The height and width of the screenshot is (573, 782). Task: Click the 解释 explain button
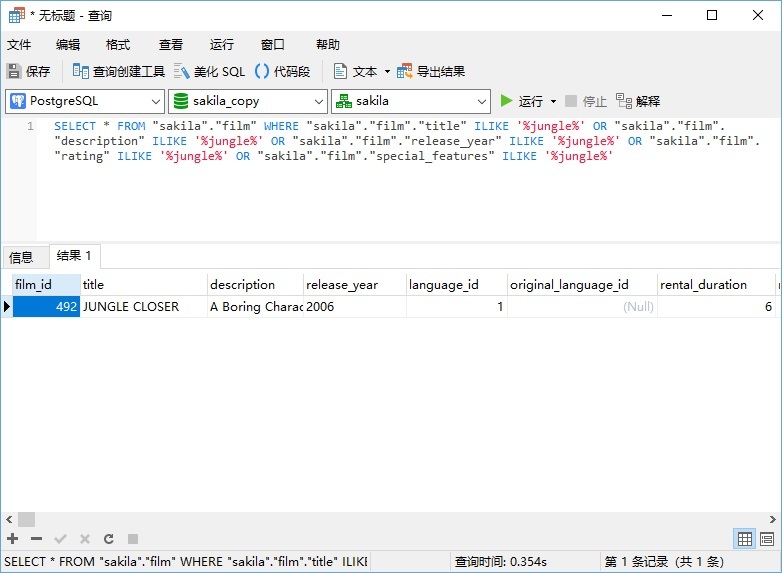click(x=638, y=101)
